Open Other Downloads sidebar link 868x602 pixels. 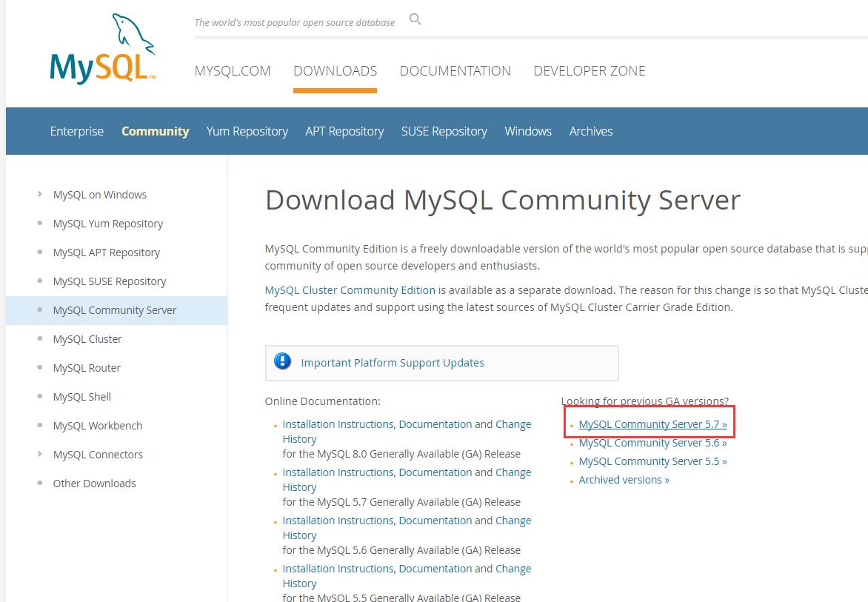tap(94, 483)
